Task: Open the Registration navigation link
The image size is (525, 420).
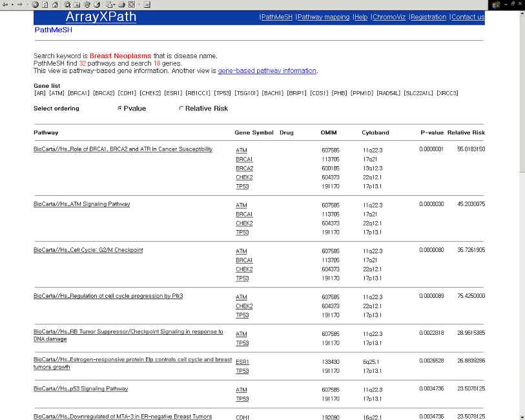Action: pos(428,17)
